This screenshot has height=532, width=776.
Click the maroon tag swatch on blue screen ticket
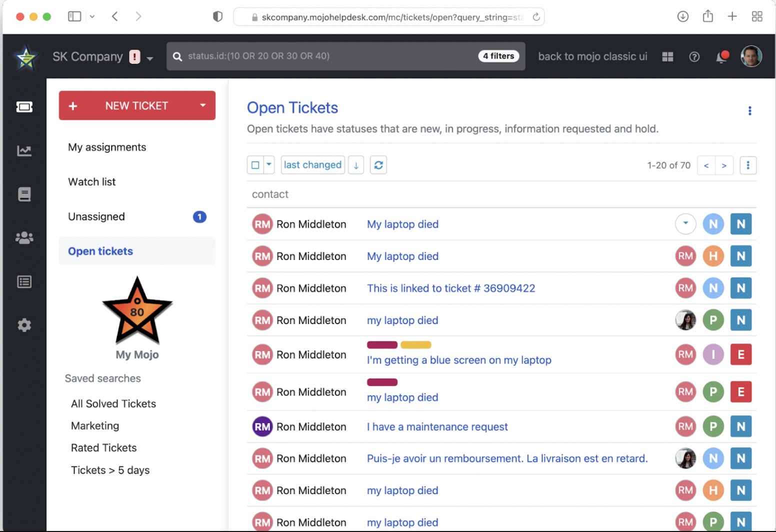click(382, 344)
